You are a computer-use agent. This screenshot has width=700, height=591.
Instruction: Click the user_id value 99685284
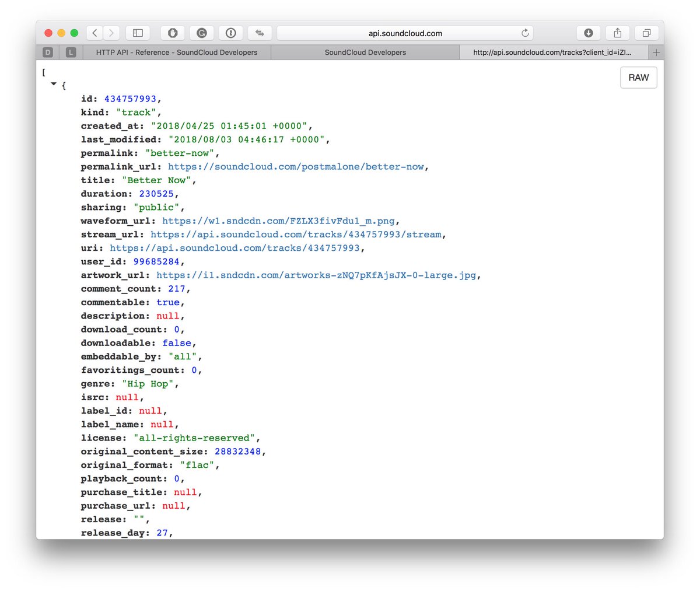(156, 262)
